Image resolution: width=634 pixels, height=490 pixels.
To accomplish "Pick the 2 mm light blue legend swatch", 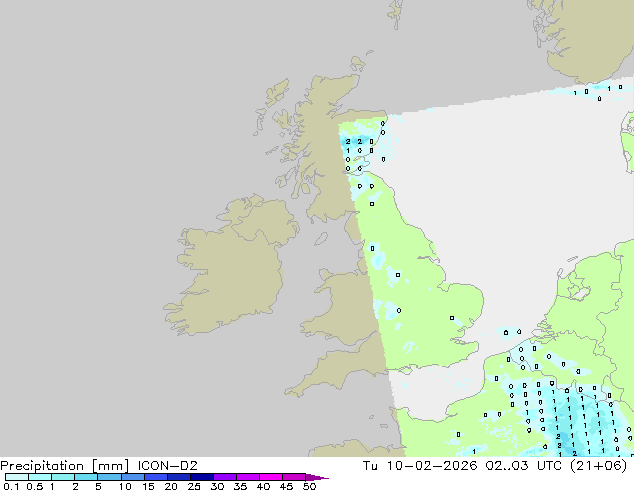I will [x=86, y=477].
